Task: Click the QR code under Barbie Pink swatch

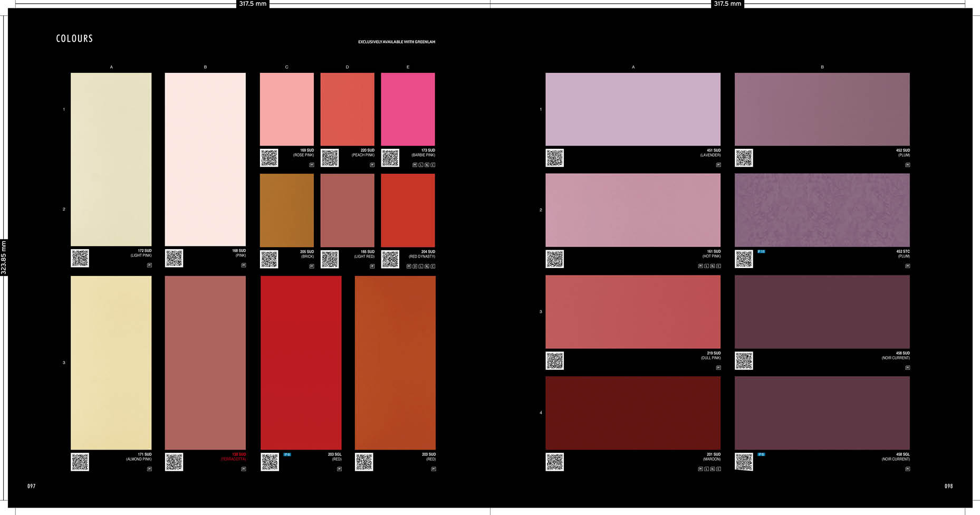Action: pyautogui.click(x=390, y=158)
